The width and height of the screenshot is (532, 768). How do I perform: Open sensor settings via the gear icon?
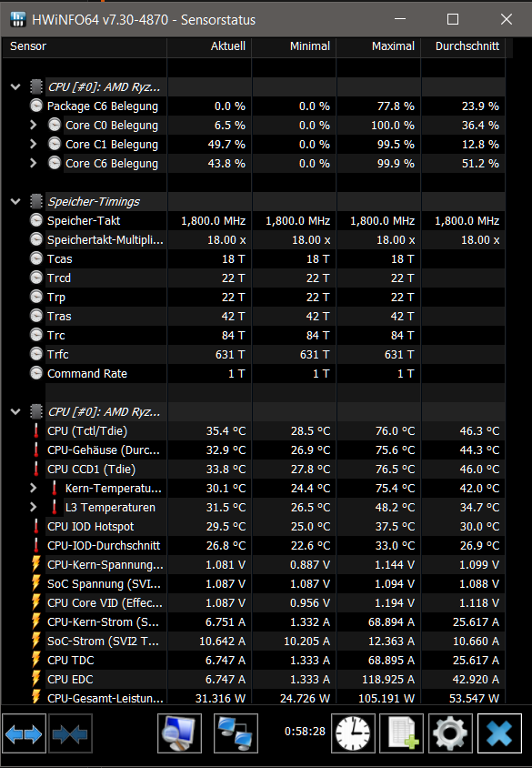[x=450, y=733]
